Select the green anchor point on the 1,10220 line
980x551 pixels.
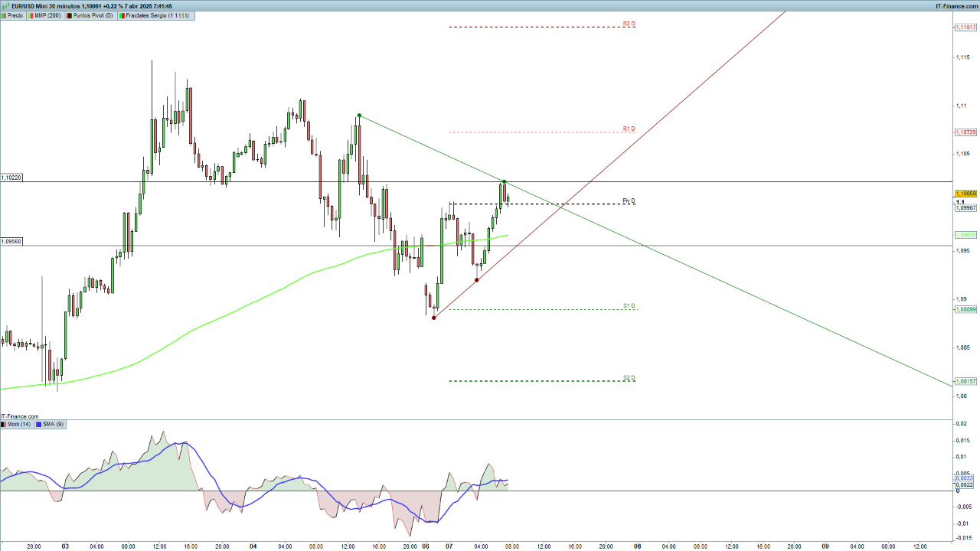(505, 181)
